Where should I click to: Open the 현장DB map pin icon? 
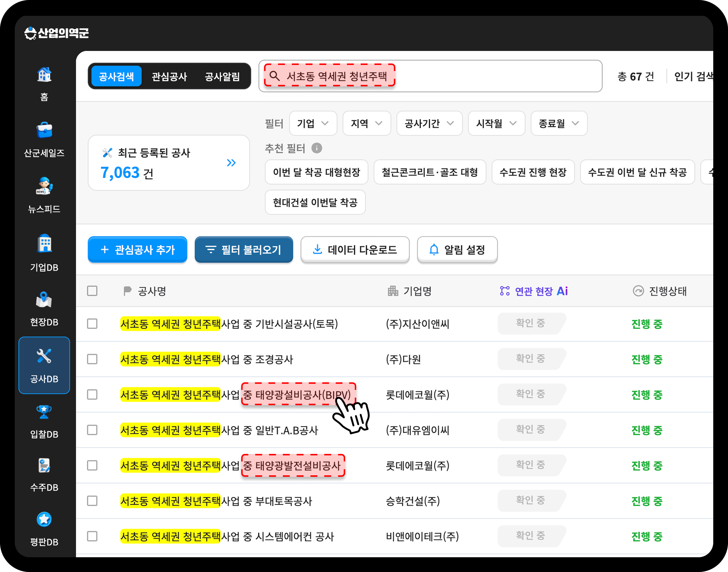click(44, 300)
